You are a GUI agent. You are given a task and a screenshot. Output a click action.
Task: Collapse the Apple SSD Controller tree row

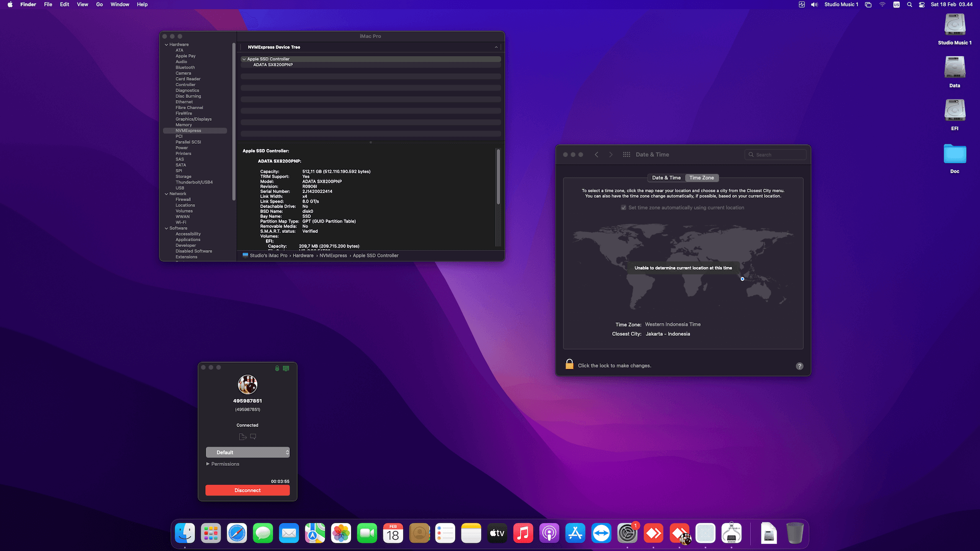click(x=244, y=59)
